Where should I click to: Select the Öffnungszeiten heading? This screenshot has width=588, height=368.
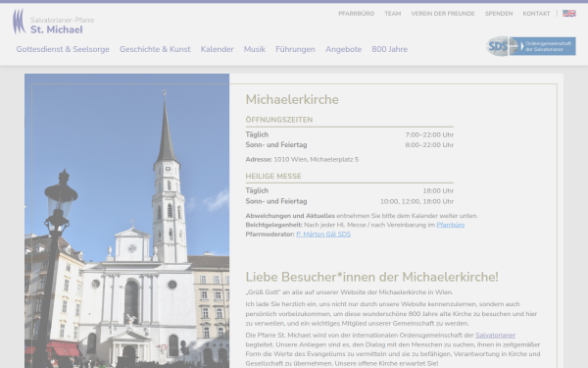[x=279, y=120]
